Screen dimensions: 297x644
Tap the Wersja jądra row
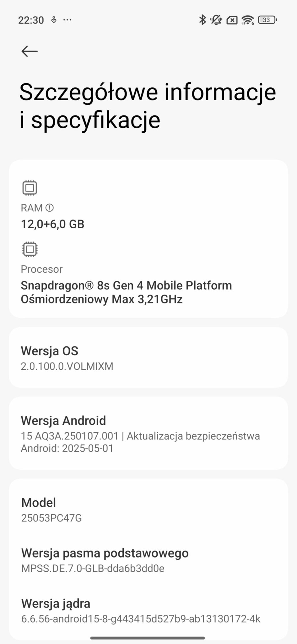click(x=148, y=611)
